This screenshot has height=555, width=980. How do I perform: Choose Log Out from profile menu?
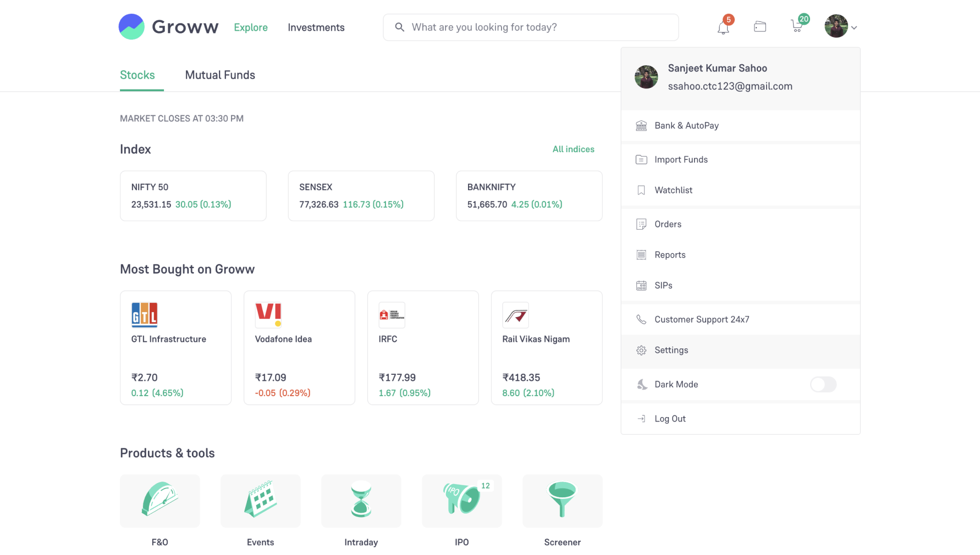tap(741, 419)
